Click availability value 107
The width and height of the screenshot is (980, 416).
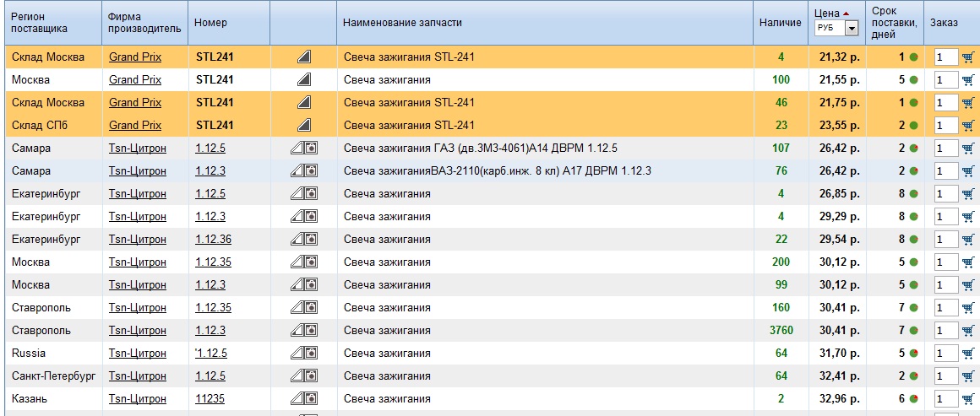coord(781,148)
